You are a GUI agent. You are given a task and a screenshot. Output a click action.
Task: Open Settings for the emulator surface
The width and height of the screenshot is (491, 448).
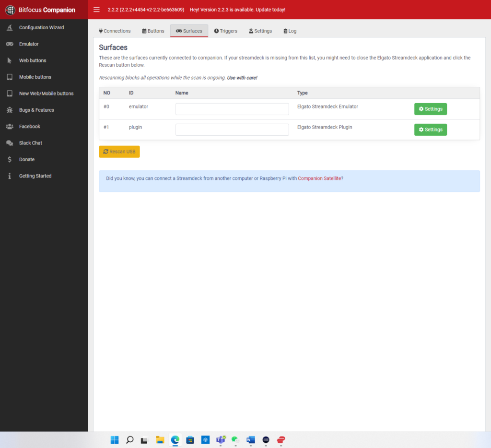pos(430,109)
